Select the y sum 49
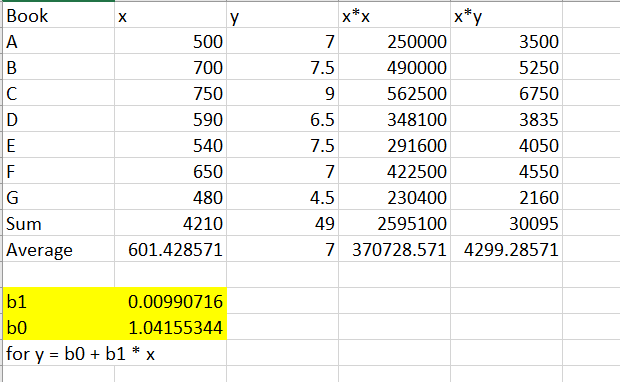The height and width of the screenshot is (382, 620). pos(282,223)
